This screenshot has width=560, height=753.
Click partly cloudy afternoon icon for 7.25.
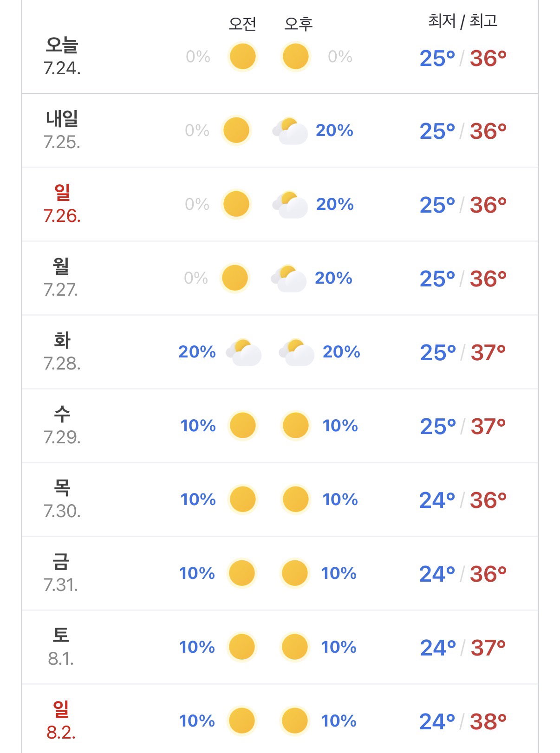pos(290,131)
